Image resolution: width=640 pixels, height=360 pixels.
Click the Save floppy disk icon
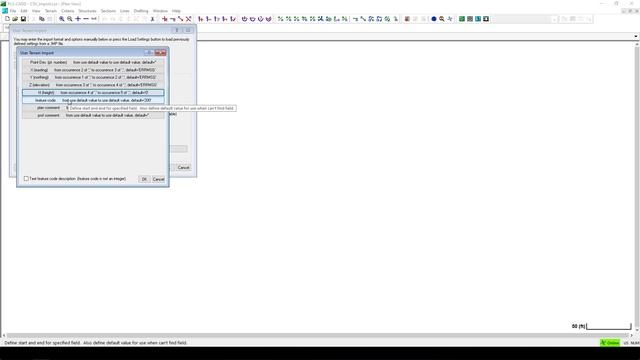click(23, 19)
